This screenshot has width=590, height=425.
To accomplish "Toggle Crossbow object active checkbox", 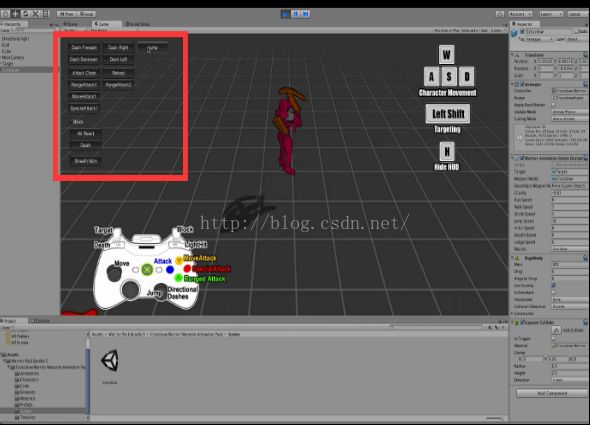I will click(522, 32).
